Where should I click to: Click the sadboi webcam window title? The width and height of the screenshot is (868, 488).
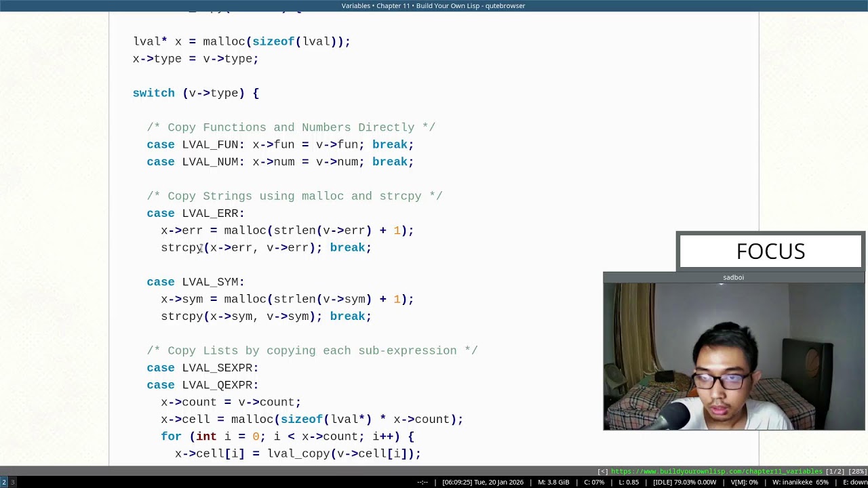733,277
